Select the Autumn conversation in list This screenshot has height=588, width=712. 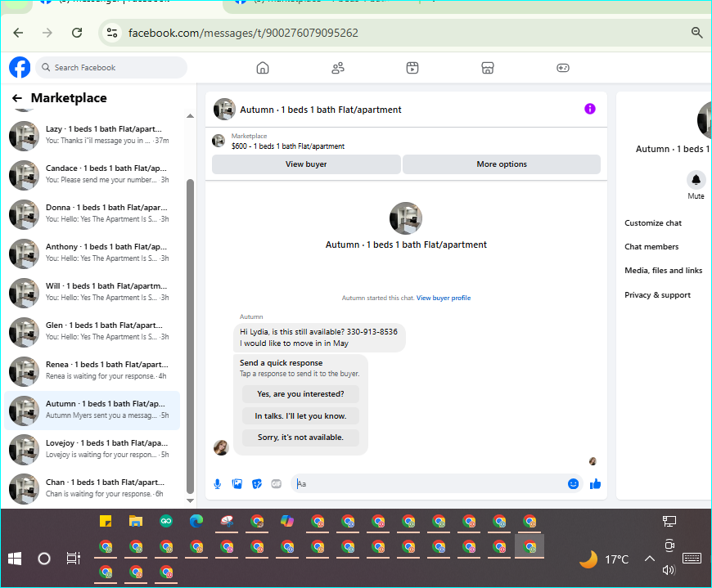[92, 411]
